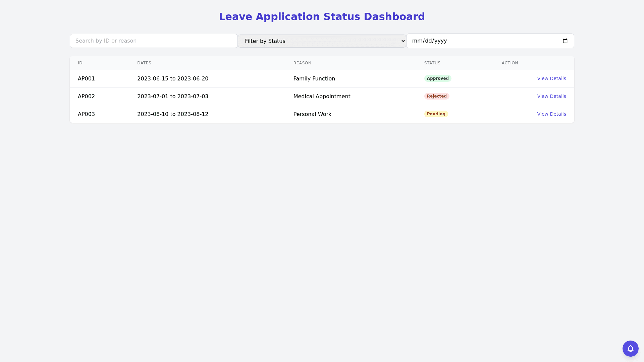Click the Dates column header
This screenshot has width=644, height=362.
click(144, 63)
